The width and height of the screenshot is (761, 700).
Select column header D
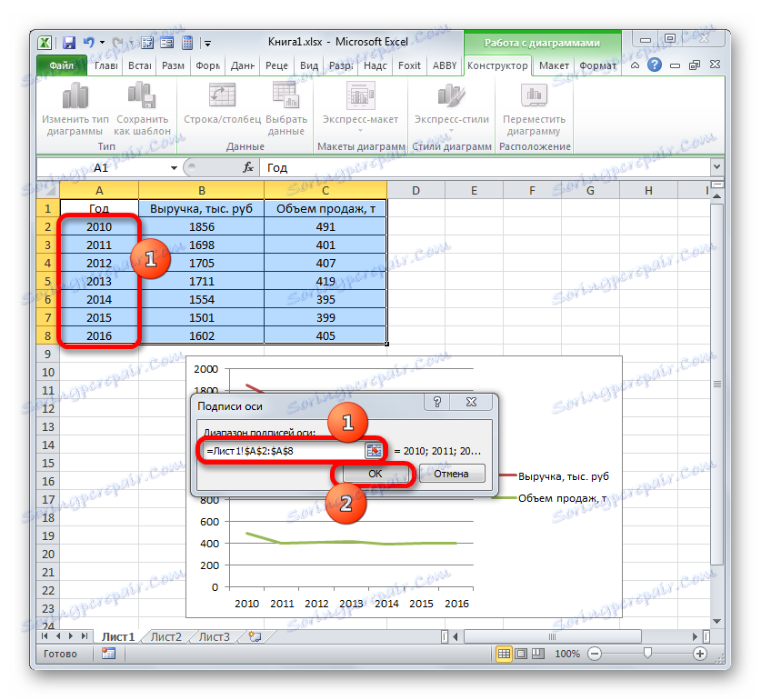(x=416, y=190)
